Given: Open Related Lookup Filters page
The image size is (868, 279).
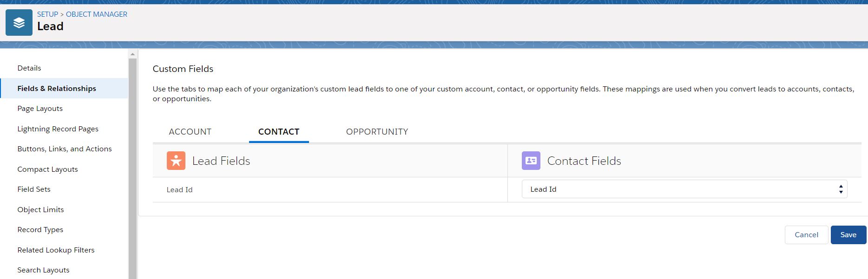Looking at the screenshot, I should coord(56,250).
